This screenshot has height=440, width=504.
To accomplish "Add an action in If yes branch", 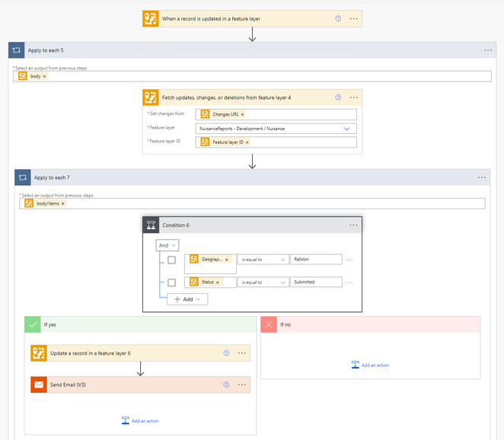I will point(141,420).
